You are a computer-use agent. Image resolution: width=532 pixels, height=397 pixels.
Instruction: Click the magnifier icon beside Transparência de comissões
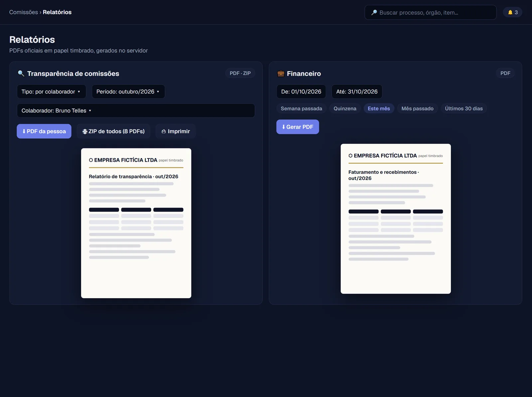point(21,73)
